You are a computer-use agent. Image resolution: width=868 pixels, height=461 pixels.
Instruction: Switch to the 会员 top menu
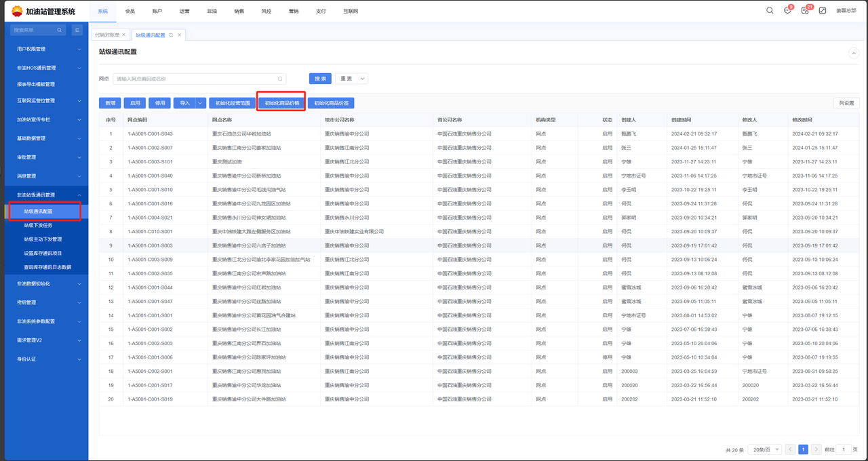(x=130, y=12)
